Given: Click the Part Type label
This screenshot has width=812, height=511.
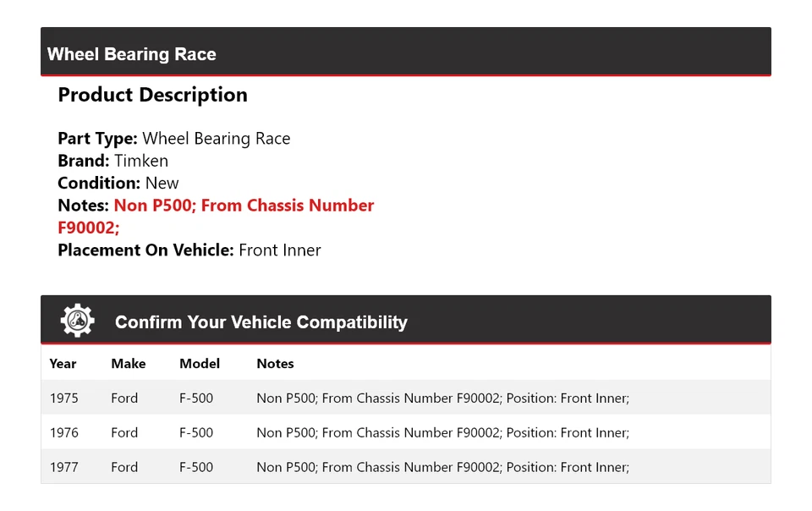Looking at the screenshot, I should point(97,139).
